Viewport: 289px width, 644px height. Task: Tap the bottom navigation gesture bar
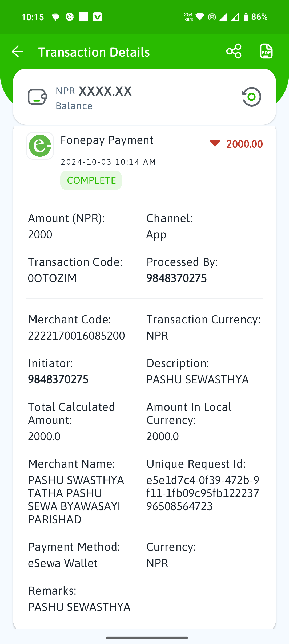tap(147, 638)
